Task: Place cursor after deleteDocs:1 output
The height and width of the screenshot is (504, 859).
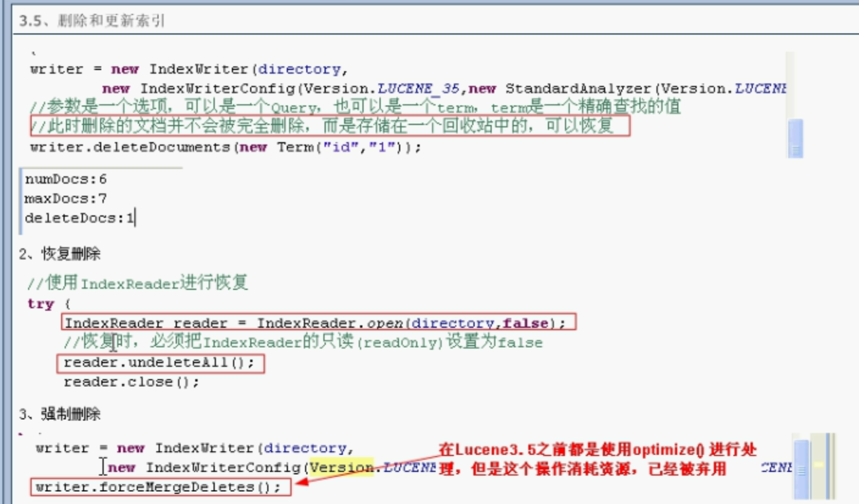Action: coord(135,218)
